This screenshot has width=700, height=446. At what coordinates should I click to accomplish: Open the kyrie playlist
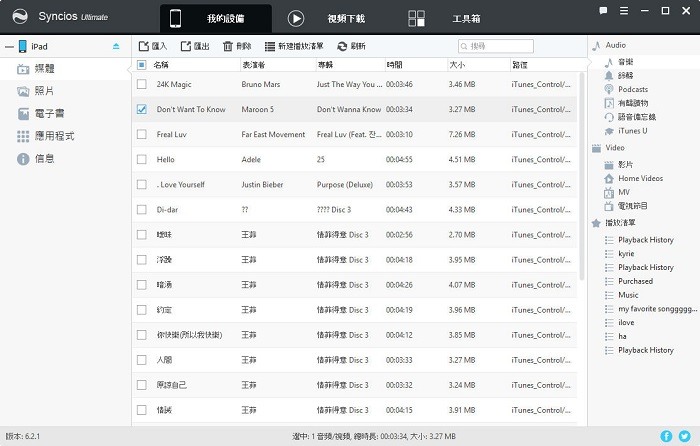[626, 254]
